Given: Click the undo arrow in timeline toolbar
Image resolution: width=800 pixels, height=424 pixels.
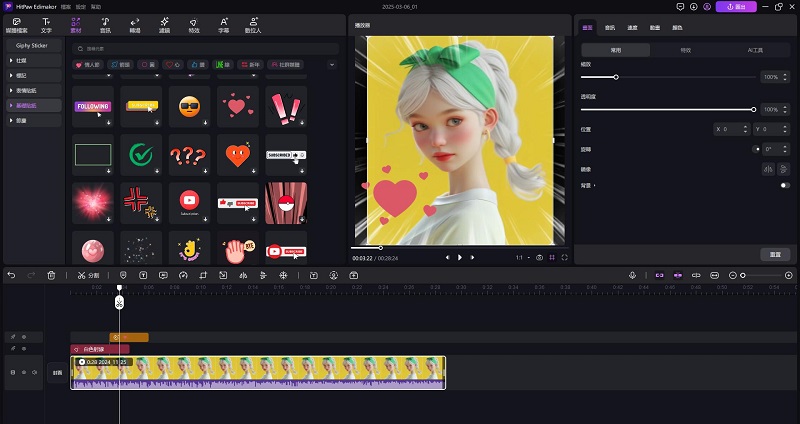Looking at the screenshot, I should tap(12, 275).
